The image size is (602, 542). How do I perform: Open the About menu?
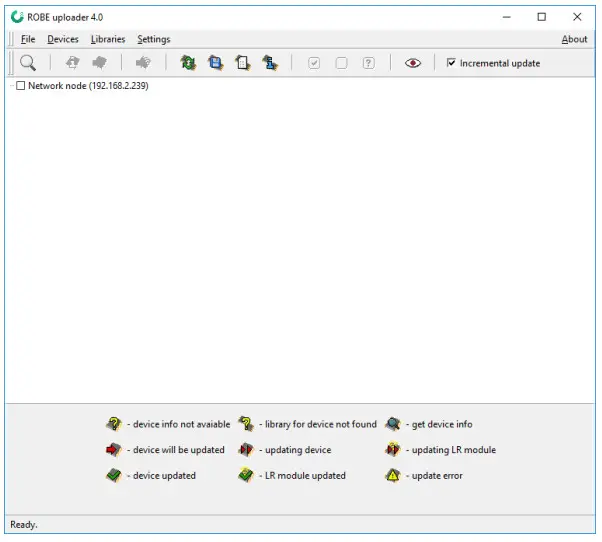(574, 39)
